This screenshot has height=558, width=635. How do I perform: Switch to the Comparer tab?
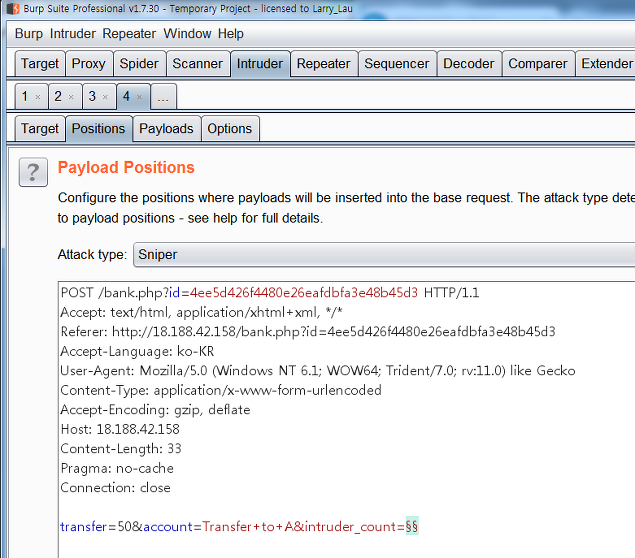coord(538,64)
